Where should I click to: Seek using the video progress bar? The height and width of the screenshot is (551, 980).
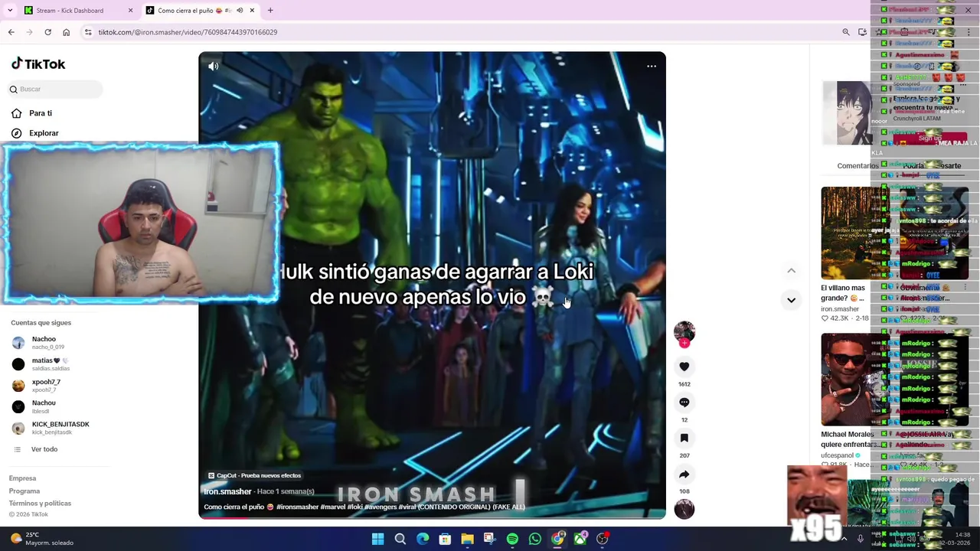pos(432,517)
